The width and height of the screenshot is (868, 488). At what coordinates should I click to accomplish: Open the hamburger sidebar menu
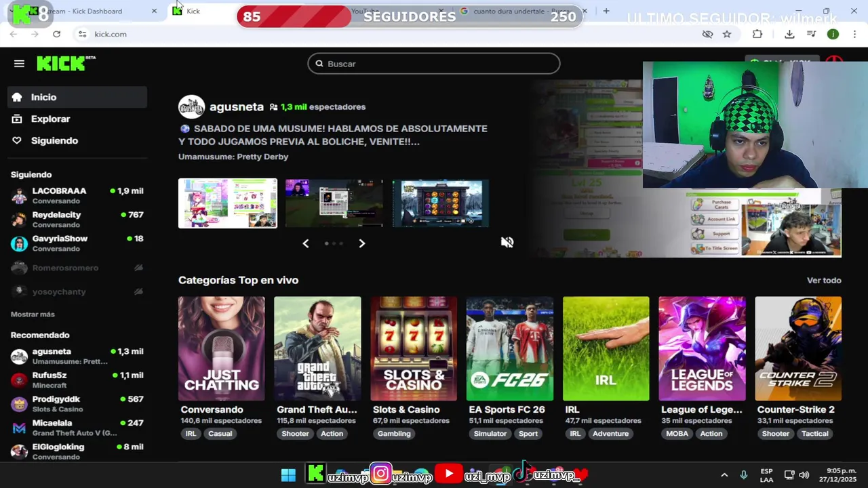[19, 64]
